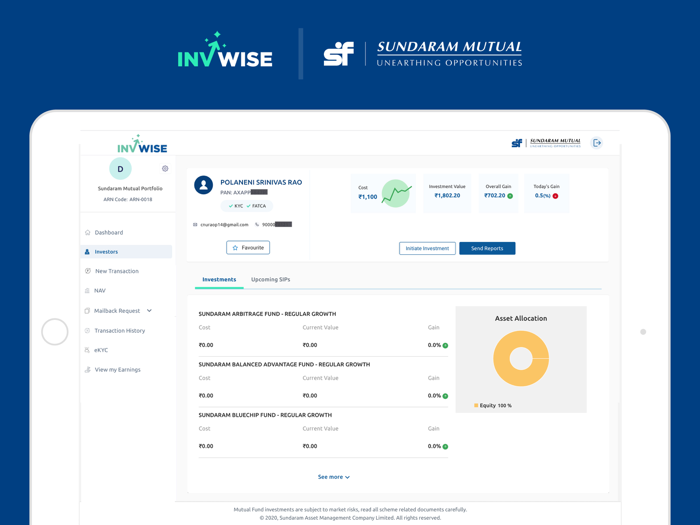
Task: Click the Send Reports button
Action: tap(487, 249)
